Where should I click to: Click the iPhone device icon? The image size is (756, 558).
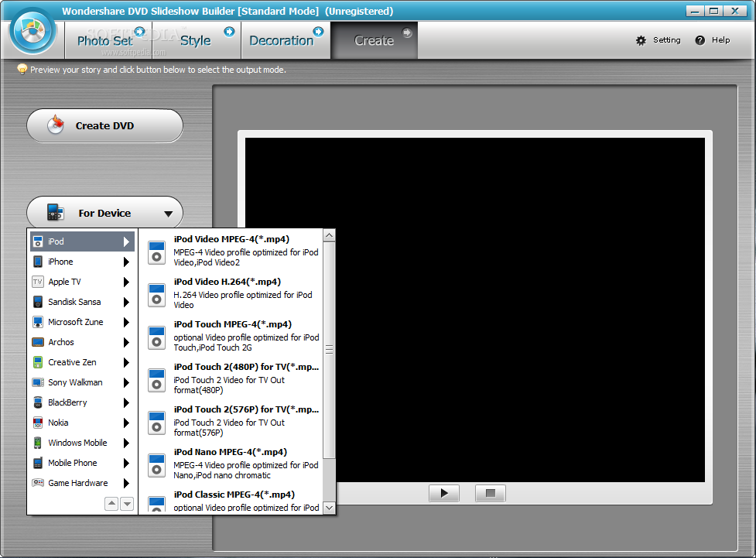tap(38, 262)
